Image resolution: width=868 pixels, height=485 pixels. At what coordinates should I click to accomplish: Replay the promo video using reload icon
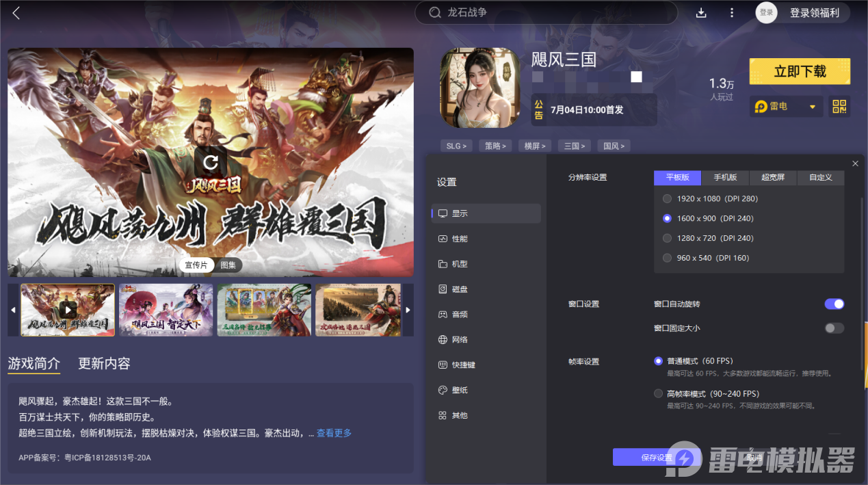[x=211, y=161]
